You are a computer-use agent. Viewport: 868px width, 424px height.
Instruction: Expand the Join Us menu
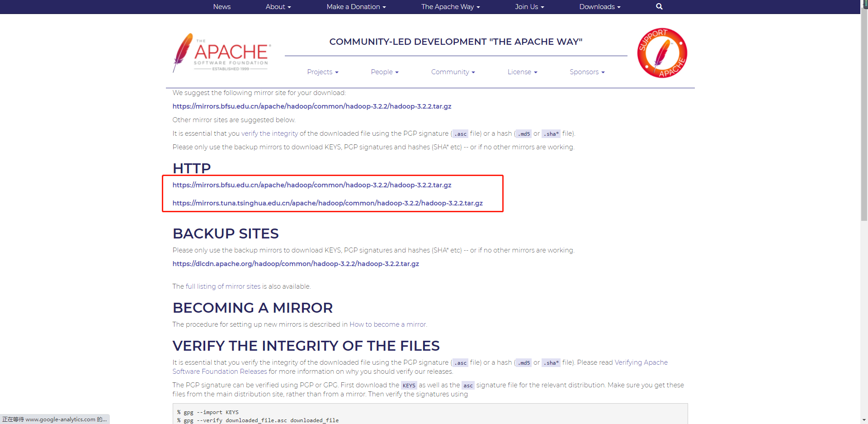[529, 7]
